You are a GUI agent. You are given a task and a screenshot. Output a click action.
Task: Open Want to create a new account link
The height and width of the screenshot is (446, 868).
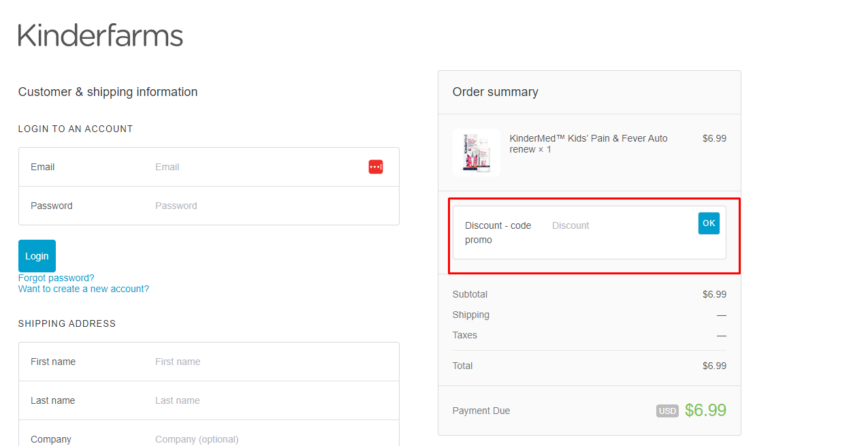tap(84, 289)
